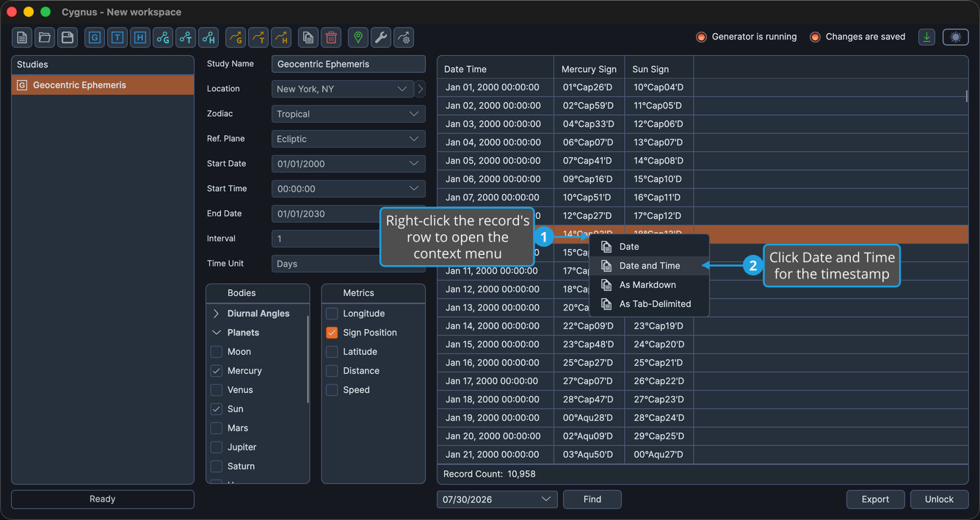Image resolution: width=980 pixels, height=520 pixels.
Task: Delete the study with the red trash icon
Action: point(331,37)
